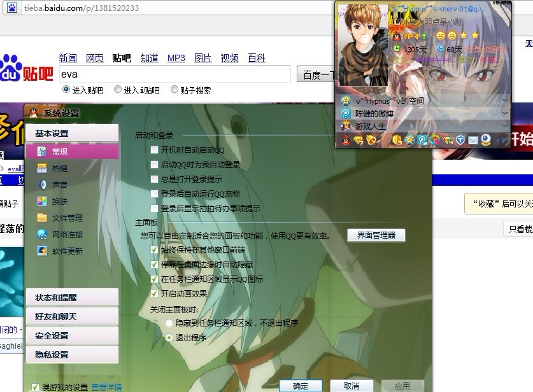Open 图片 tab on Baidu navigation

pos(203,58)
